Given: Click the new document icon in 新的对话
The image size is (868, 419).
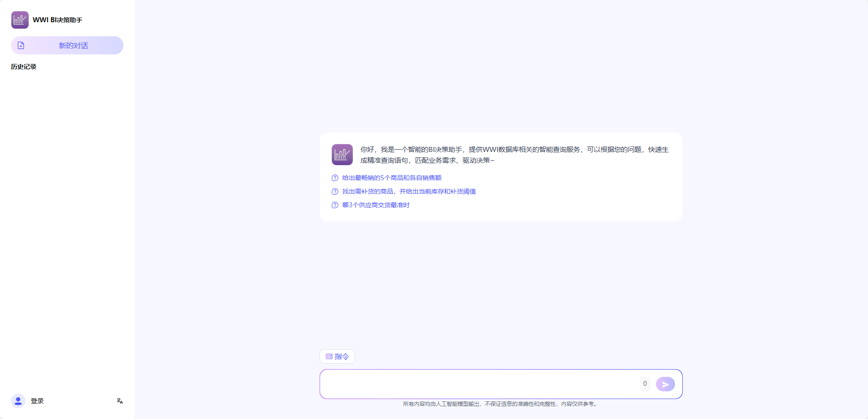Looking at the screenshot, I should 21,45.
